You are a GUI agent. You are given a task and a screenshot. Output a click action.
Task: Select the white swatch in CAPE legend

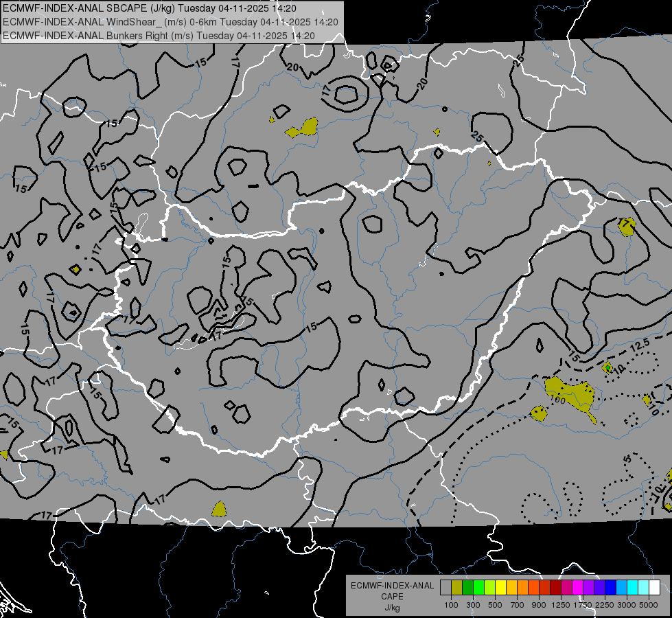(656, 588)
